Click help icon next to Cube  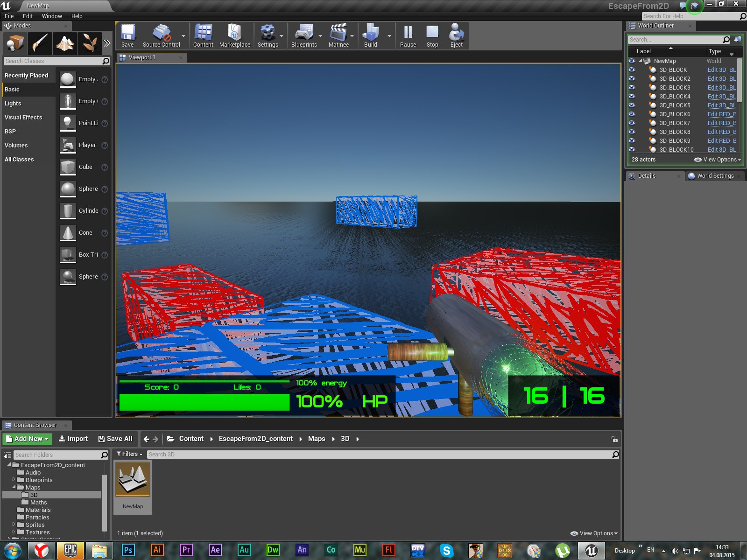[105, 167]
